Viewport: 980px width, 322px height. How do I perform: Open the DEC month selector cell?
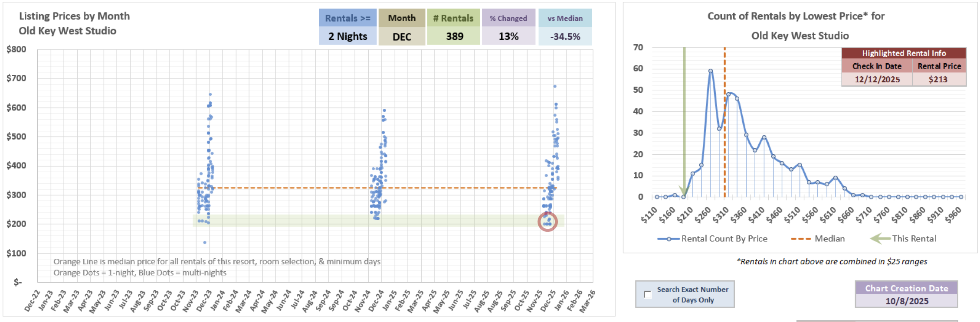402,36
